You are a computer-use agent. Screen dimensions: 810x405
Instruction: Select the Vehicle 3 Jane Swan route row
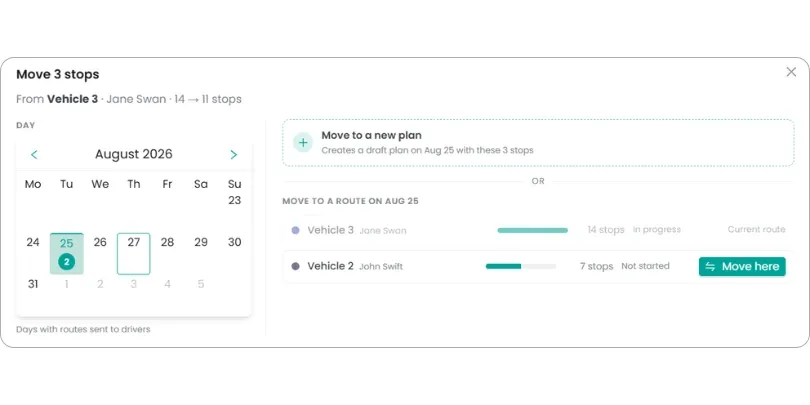(x=537, y=230)
